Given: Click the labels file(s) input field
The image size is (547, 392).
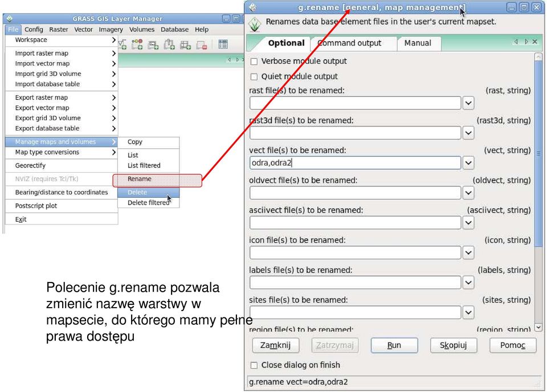Looking at the screenshot, I should coord(355,283).
